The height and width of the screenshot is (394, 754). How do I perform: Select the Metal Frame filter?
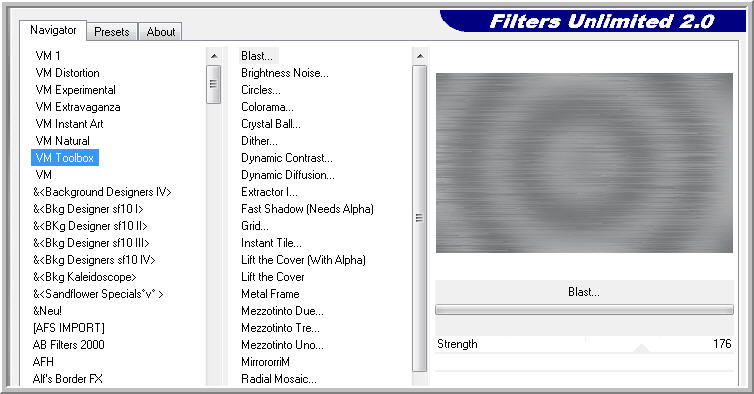pyautogui.click(x=270, y=294)
